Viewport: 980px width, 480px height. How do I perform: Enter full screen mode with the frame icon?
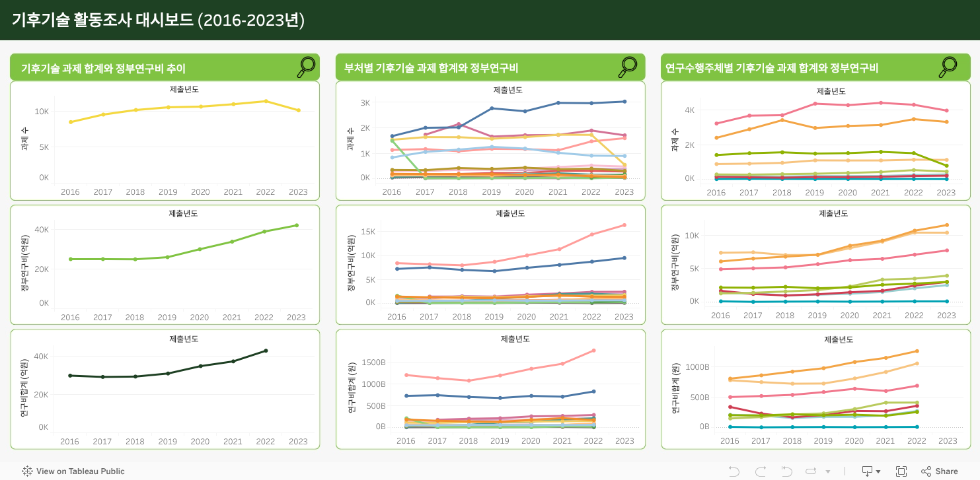pyautogui.click(x=901, y=471)
